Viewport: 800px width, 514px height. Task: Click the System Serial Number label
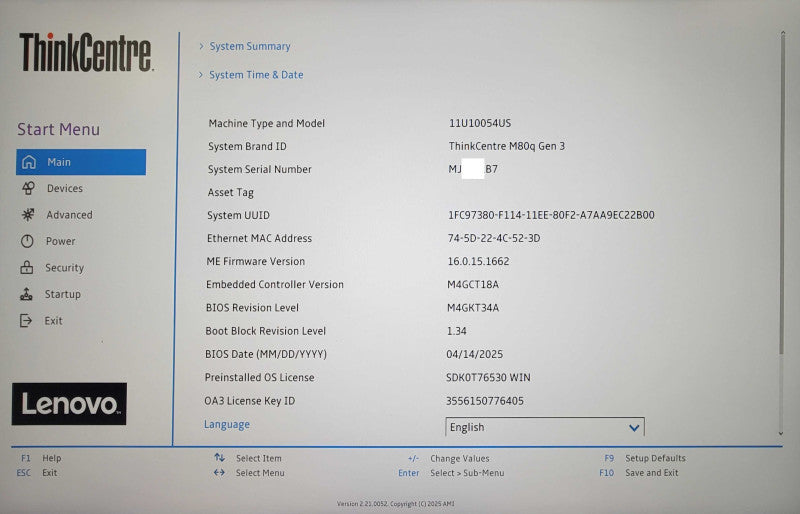coord(260,169)
